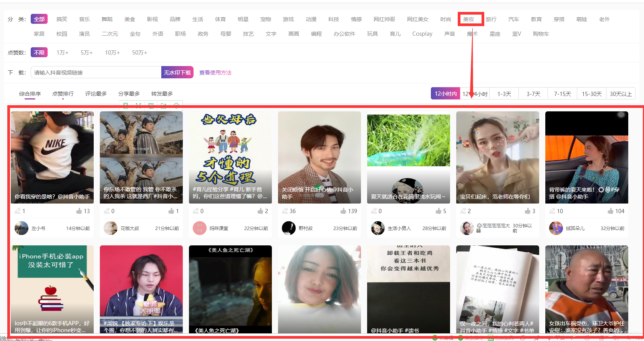Screen dimensions: 644x341
Task: Open the iPhone手机必装app video thumbnail
Action: (x=52, y=289)
